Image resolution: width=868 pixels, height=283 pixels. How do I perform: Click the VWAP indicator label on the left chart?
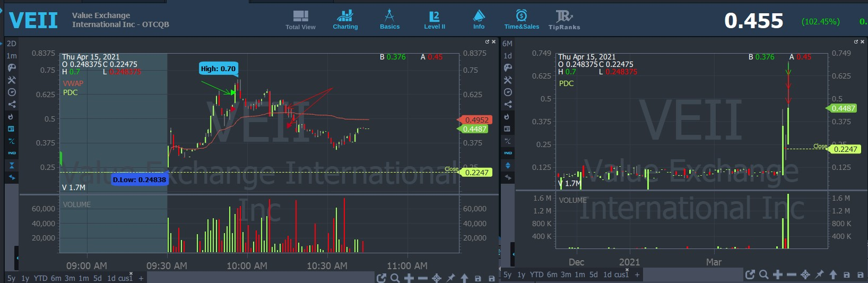(x=73, y=83)
